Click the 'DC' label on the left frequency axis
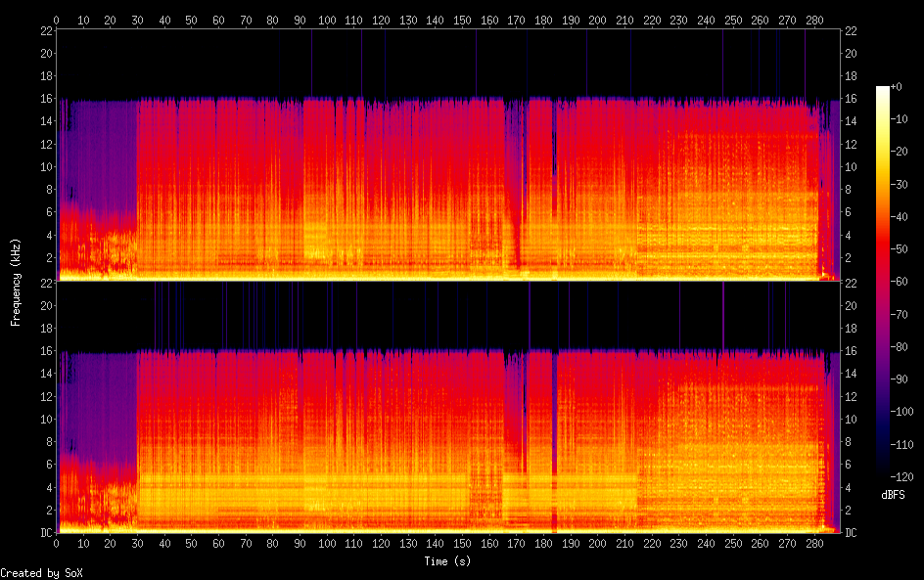The image size is (924, 580). tap(47, 532)
